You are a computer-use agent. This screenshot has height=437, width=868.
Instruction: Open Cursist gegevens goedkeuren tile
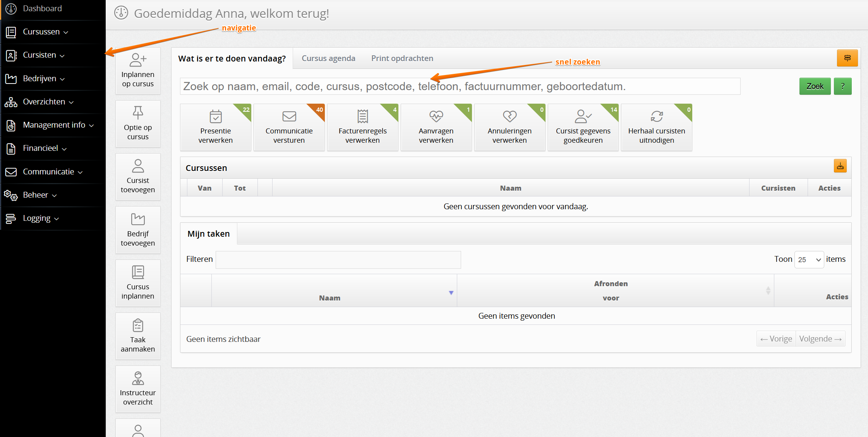tap(583, 127)
